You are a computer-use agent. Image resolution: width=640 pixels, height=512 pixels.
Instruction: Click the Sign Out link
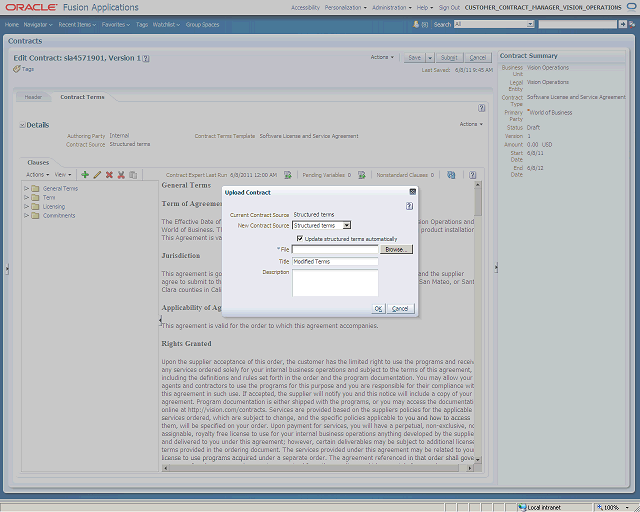pos(449,7)
